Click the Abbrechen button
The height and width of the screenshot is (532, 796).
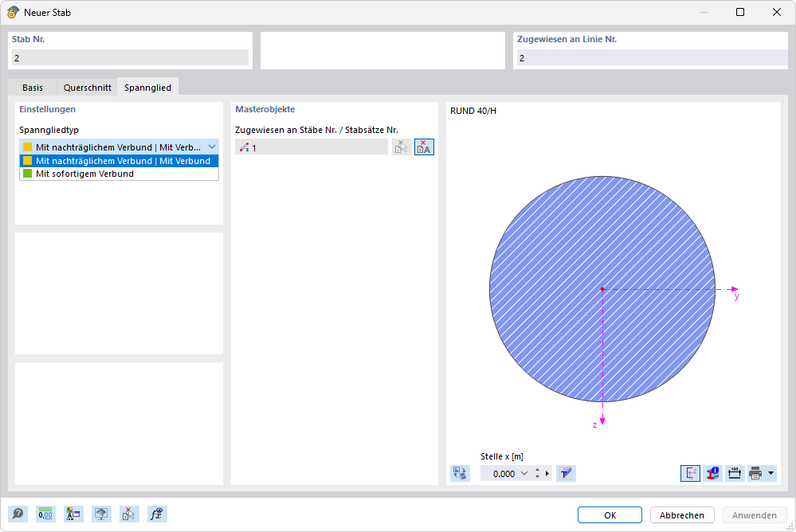pyautogui.click(x=682, y=514)
